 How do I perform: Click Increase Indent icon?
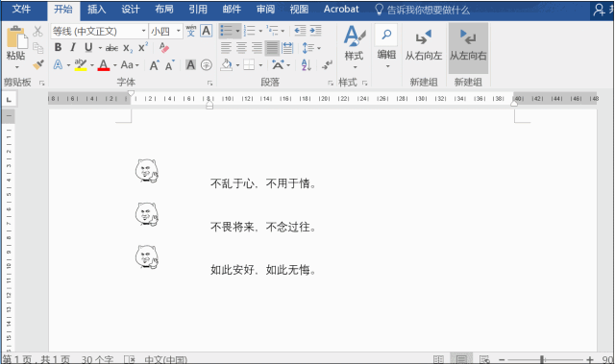point(315,31)
